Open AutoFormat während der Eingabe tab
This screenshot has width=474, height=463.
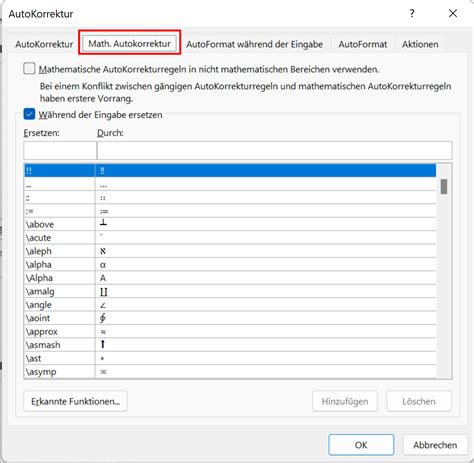254,44
